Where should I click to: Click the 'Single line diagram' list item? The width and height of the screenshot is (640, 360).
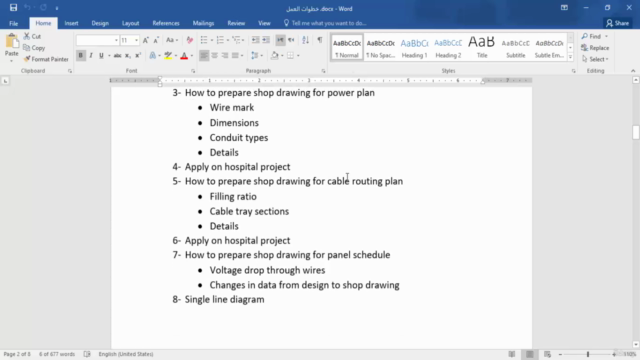pos(224,299)
